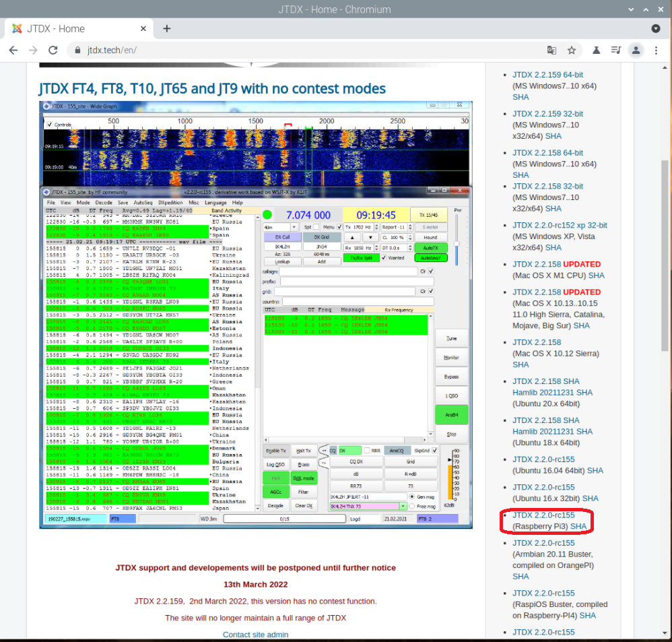This screenshot has height=642, width=672.
Task: Download JTDX 2.2.0-rc155 for Armbian 20.11 Buster
Action: [543, 543]
